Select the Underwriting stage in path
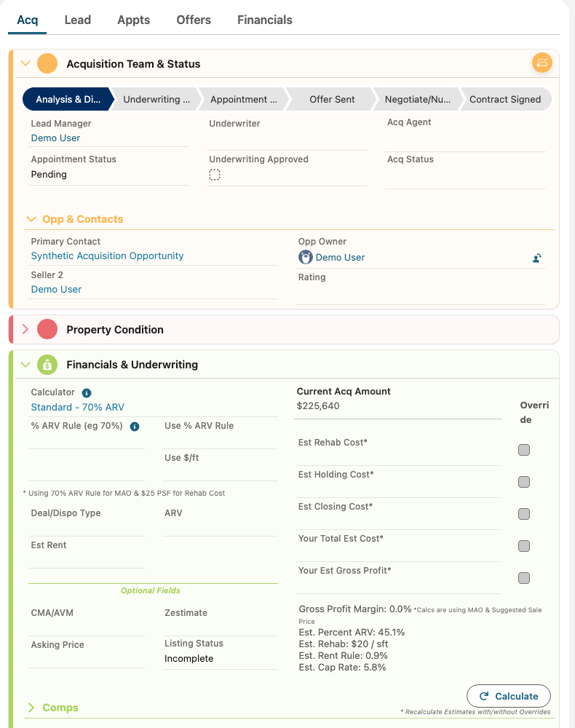 click(x=156, y=99)
